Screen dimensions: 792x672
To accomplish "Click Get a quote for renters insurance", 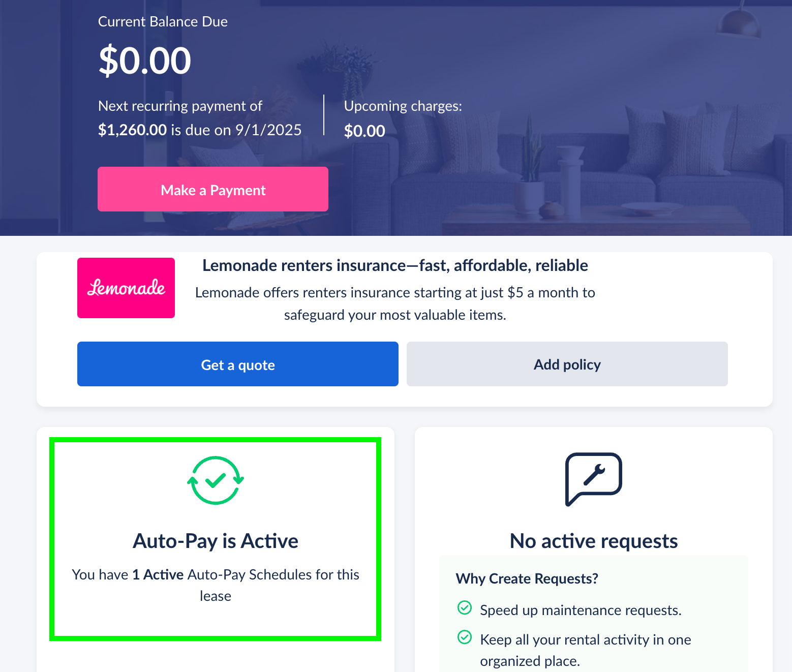I will pyautogui.click(x=238, y=364).
